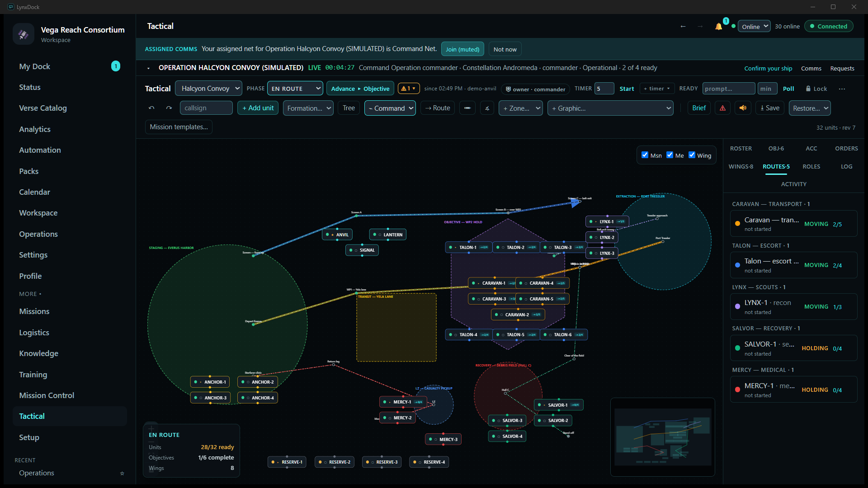Click the owner · commander shield badge

(535, 89)
